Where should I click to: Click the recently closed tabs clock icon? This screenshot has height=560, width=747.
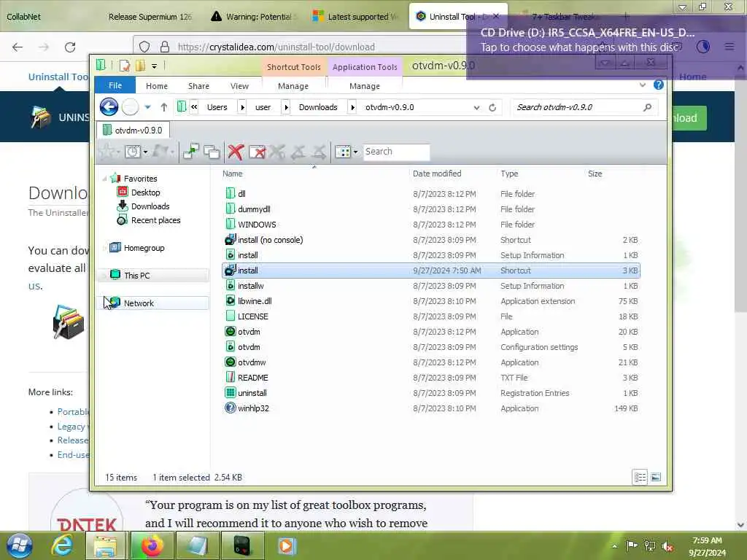pyautogui.click(x=133, y=152)
